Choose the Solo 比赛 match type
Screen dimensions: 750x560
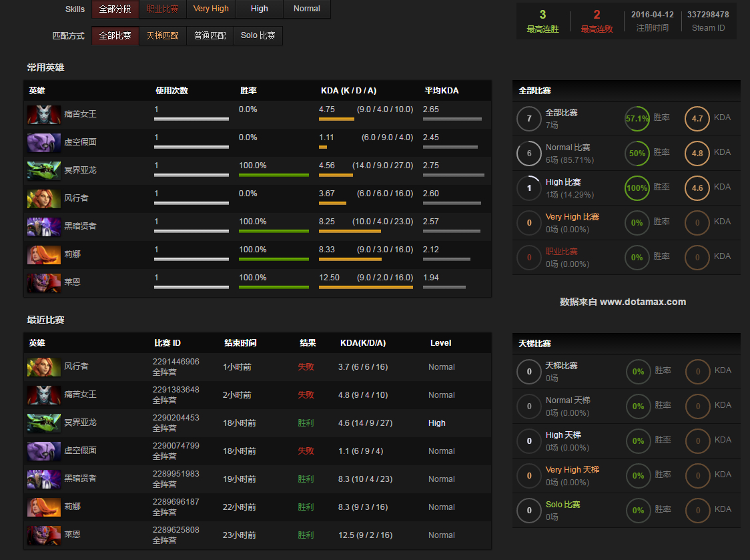tap(258, 35)
